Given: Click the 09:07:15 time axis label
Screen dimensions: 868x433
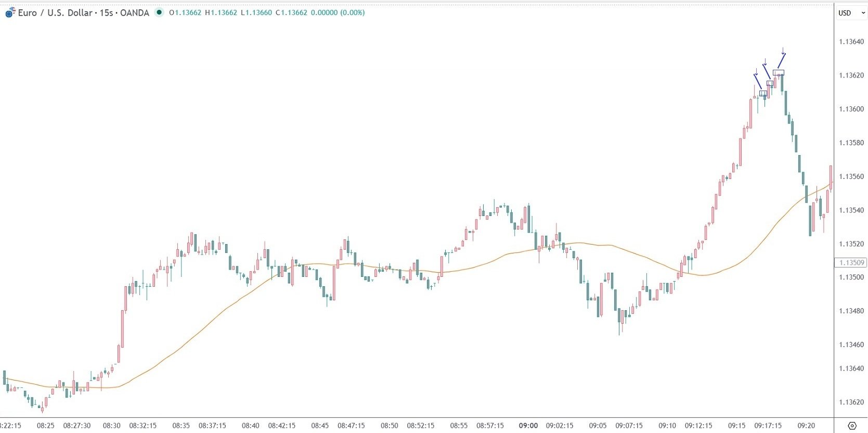Looking at the screenshot, I should pyautogui.click(x=629, y=426).
